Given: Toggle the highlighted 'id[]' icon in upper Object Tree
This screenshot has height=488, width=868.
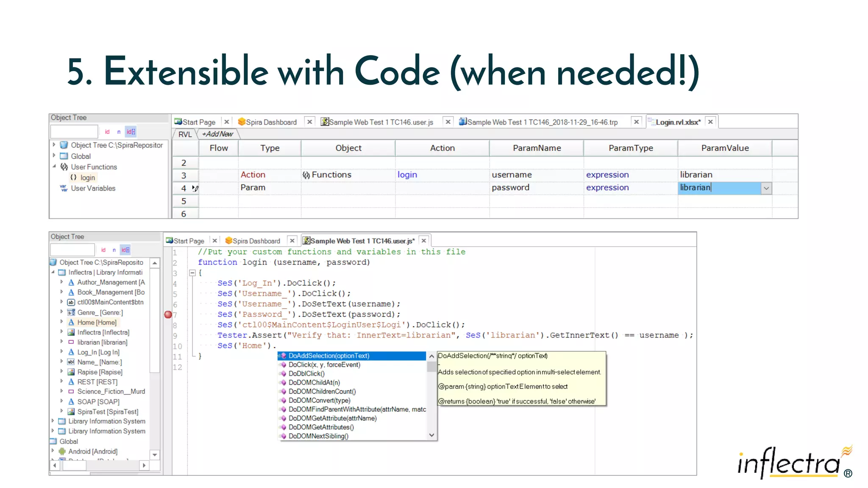Looking at the screenshot, I should tap(131, 132).
